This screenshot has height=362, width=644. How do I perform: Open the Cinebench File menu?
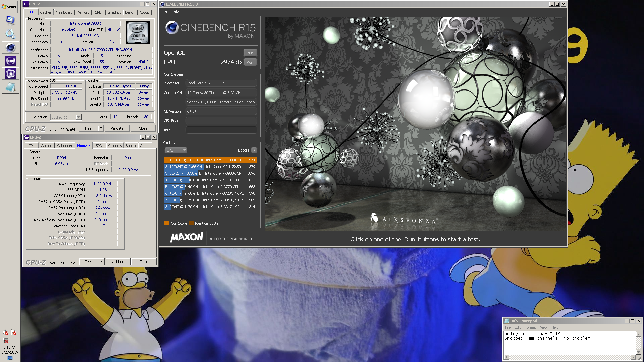164,11
